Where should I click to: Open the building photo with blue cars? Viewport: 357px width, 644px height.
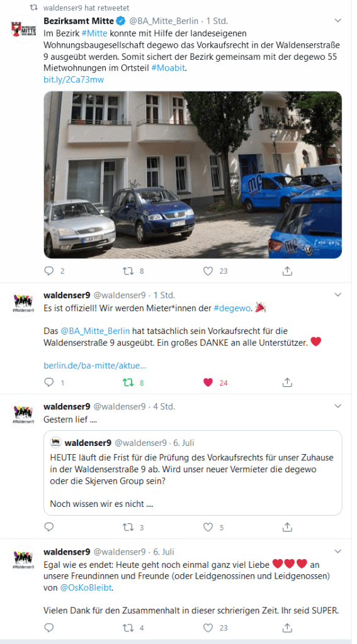tap(193, 175)
